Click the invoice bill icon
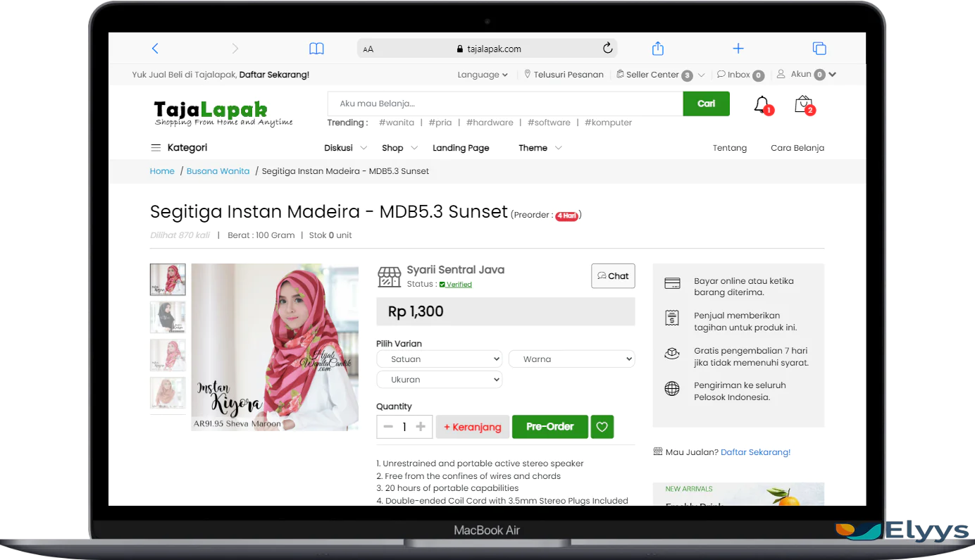Viewport: 975px width, 560px height. pyautogui.click(x=672, y=318)
